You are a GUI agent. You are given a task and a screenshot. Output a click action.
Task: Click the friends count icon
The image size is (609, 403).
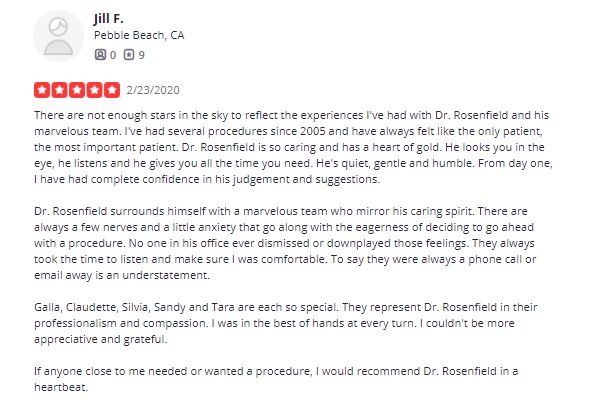(x=100, y=55)
